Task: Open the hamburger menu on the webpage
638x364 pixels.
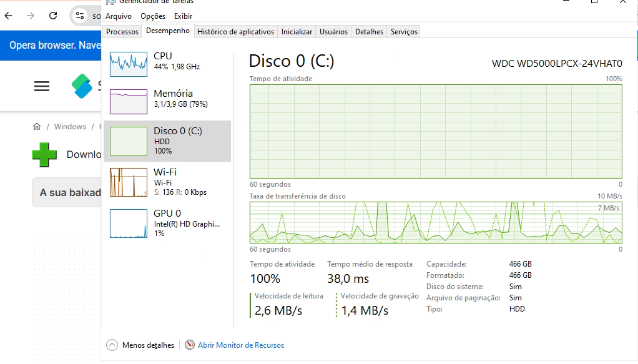Action: (41, 86)
